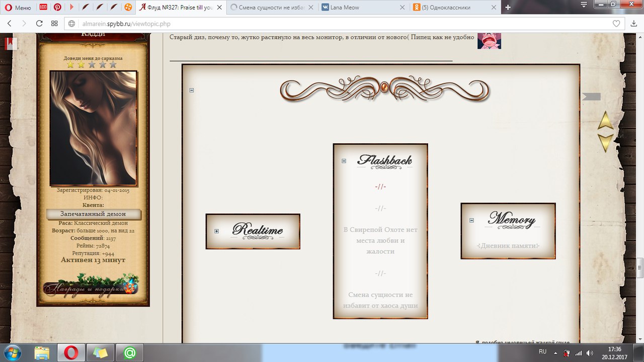This screenshot has height=362, width=644.
Task: Open the Дневник памяти link
Action: pyautogui.click(x=508, y=246)
